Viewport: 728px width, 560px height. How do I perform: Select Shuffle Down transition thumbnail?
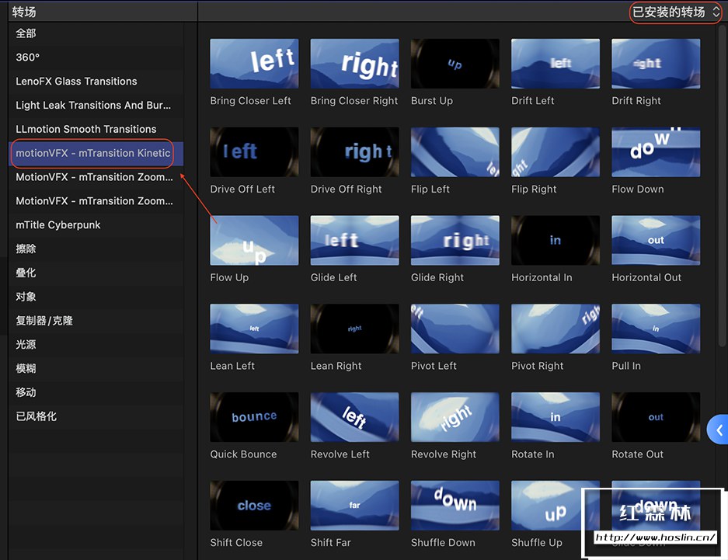point(455,506)
